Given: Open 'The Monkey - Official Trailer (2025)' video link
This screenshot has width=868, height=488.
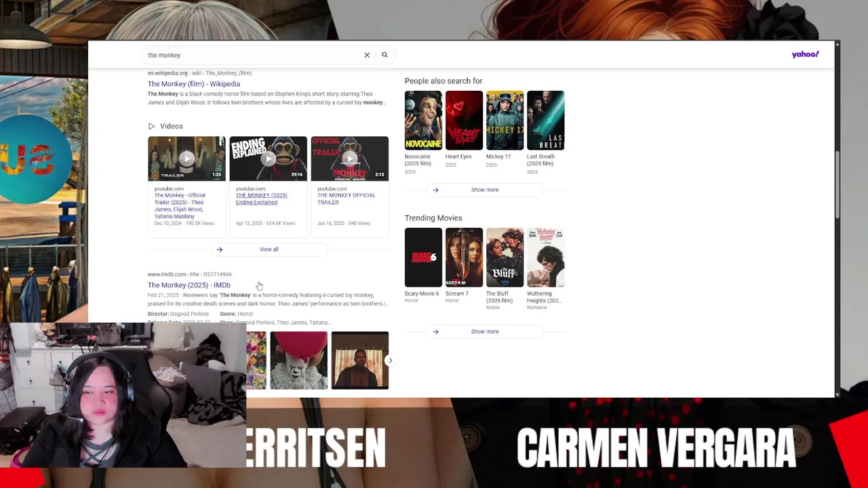Looking at the screenshot, I should click(181, 205).
